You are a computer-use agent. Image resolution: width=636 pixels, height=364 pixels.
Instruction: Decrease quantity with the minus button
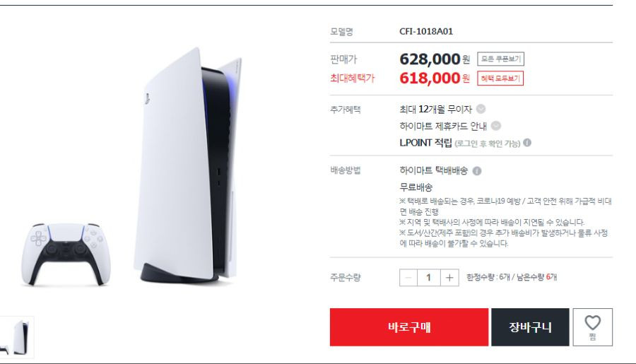[408, 278]
